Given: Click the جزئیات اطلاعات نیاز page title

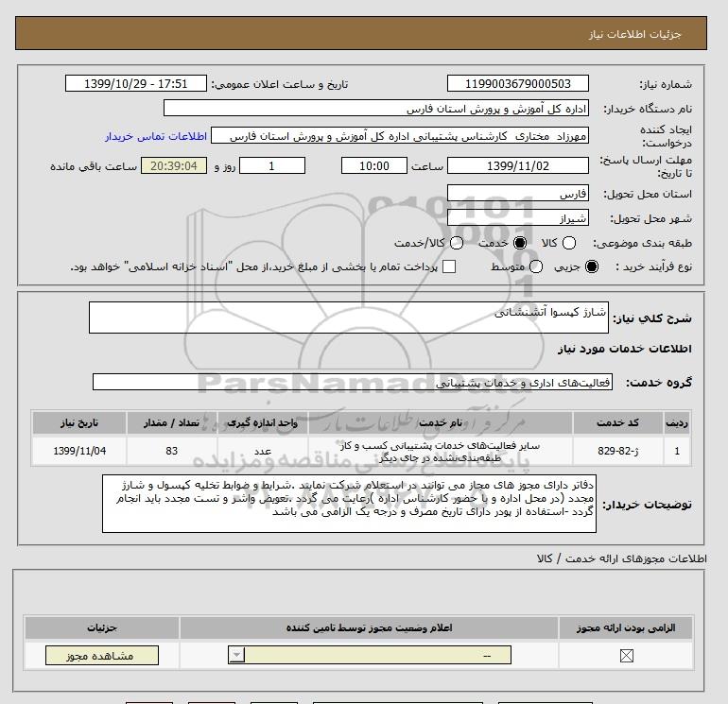Looking at the screenshot, I should click(634, 35).
